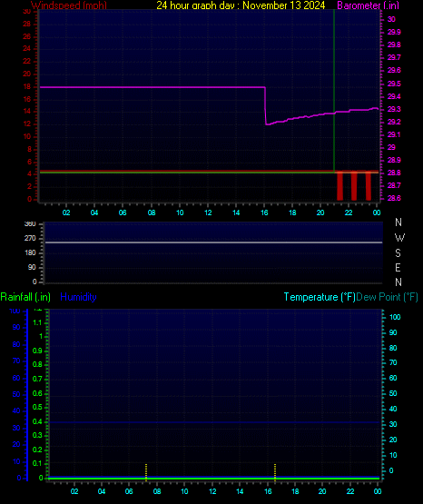Click the W label on wind direction scale
Viewport: 423px width, 504px height.
click(x=399, y=238)
